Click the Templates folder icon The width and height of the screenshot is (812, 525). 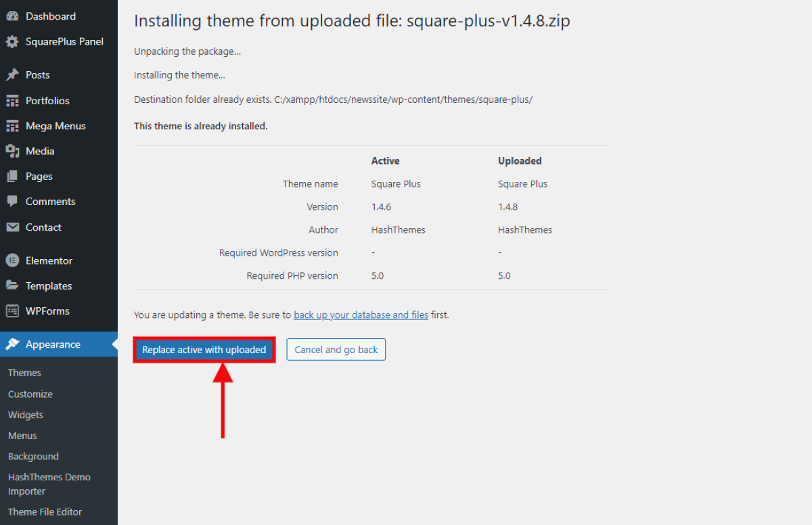click(12, 286)
